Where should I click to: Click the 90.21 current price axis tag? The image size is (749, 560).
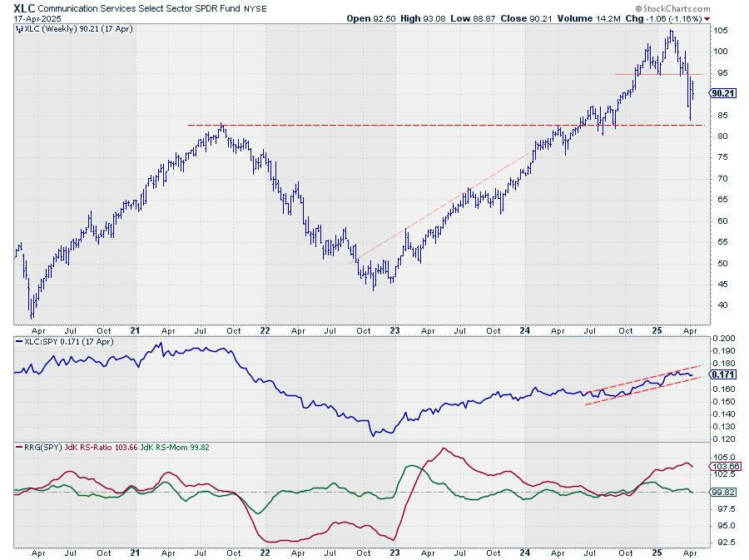pyautogui.click(x=720, y=93)
